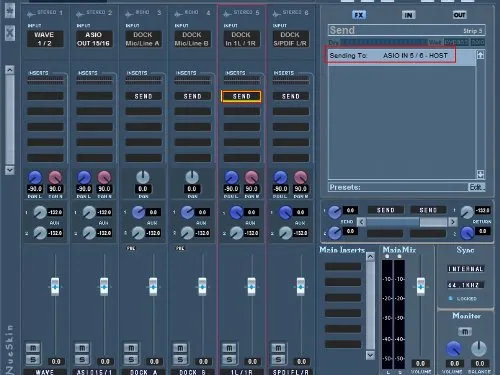This screenshot has height=375, width=500.
Task: Click the Presets Edit button
Action: pyautogui.click(x=476, y=187)
